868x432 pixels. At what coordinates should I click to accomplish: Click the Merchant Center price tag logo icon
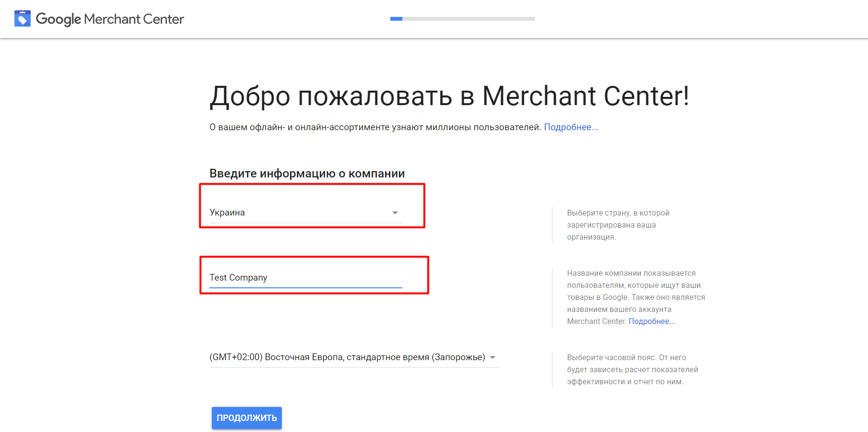23,19
